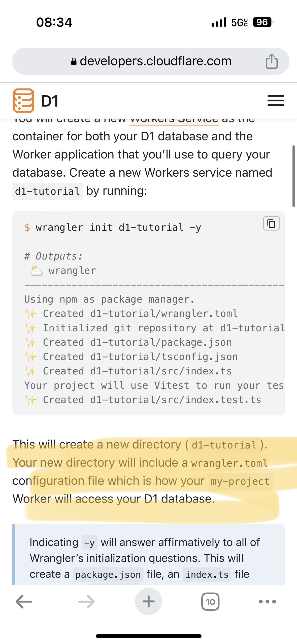Image resolution: width=297 pixels, height=644 pixels.
Task: Copy the wrangler init code block
Action: [x=271, y=223]
